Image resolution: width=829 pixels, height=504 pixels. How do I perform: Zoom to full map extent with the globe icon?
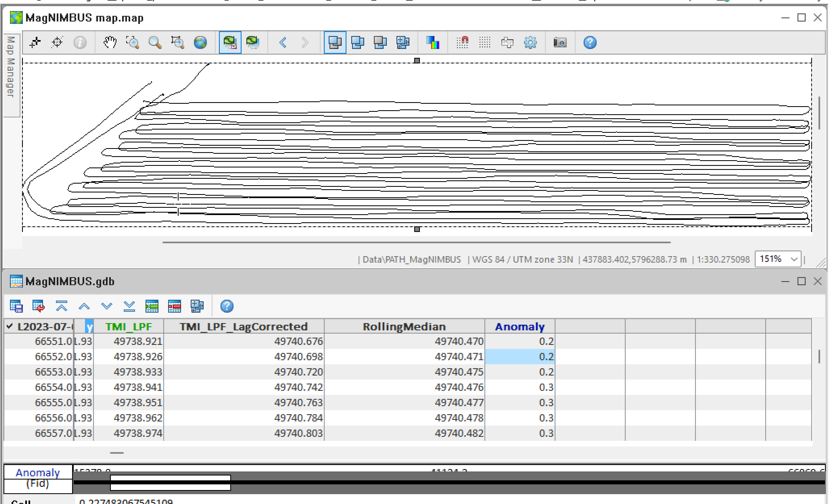tap(200, 42)
